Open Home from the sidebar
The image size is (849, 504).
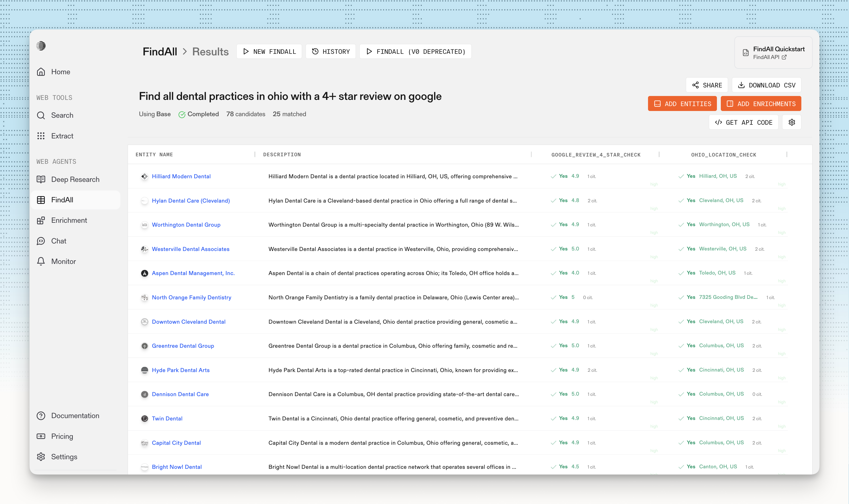click(61, 72)
